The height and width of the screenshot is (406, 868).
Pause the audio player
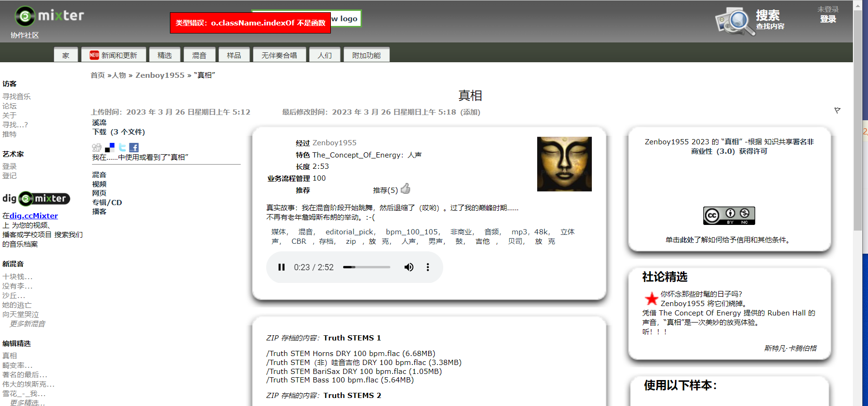click(x=281, y=267)
